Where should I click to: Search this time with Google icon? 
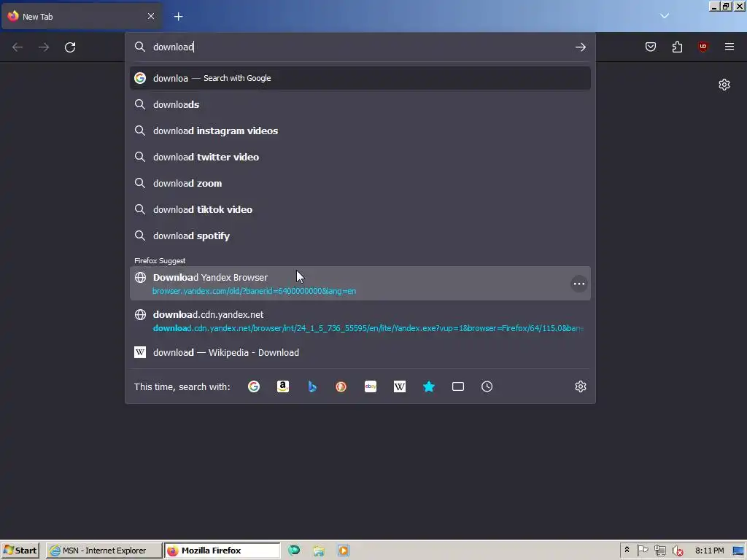click(254, 386)
